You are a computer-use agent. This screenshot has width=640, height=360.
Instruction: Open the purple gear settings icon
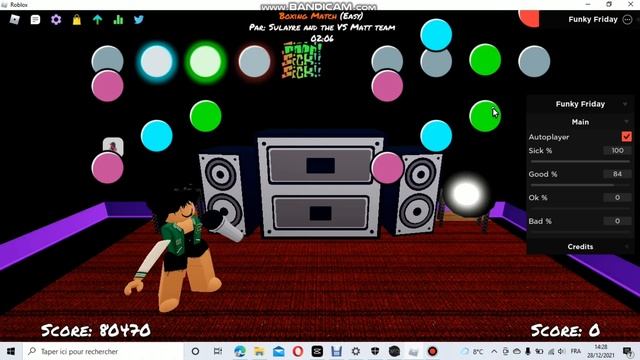point(56,19)
